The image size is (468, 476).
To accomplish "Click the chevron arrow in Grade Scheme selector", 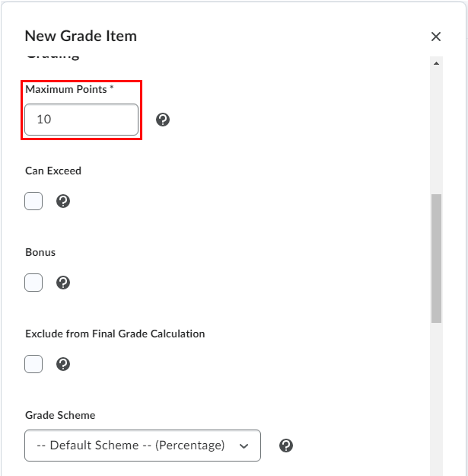I will tap(244, 446).
